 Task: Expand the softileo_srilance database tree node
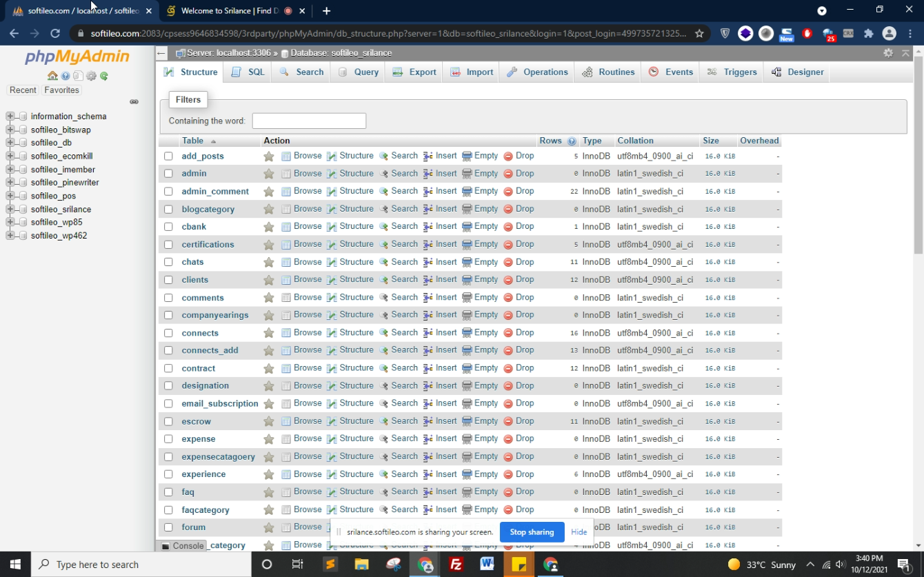point(10,209)
